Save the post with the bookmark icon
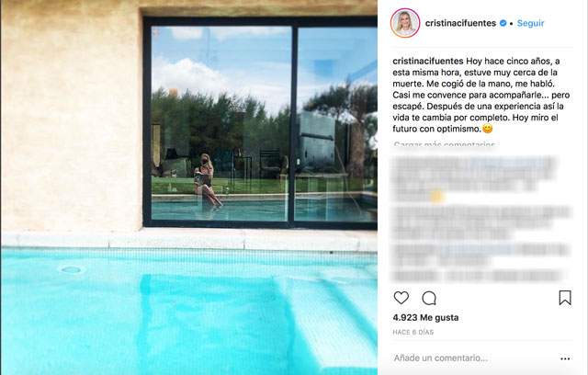 (565, 298)
